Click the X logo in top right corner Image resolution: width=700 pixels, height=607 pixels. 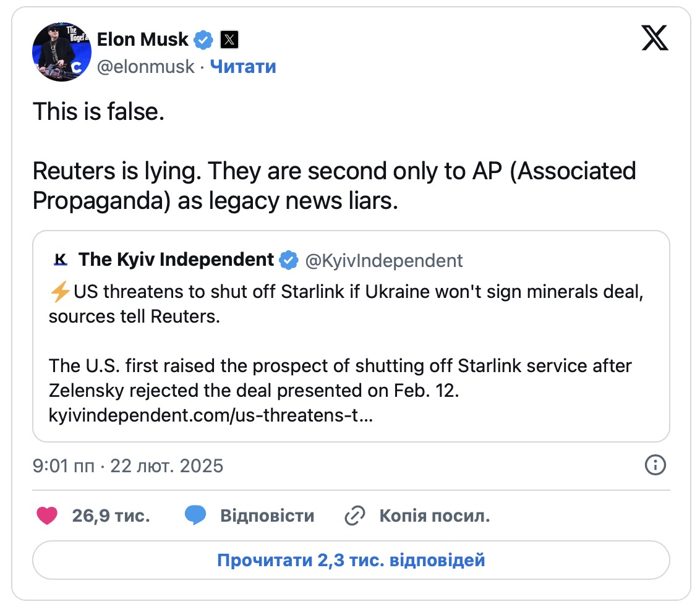(655, 38)
